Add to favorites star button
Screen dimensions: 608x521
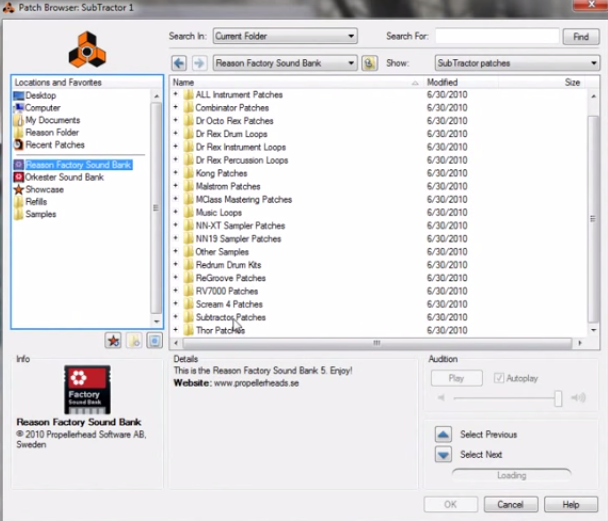(x=113, y=341)
